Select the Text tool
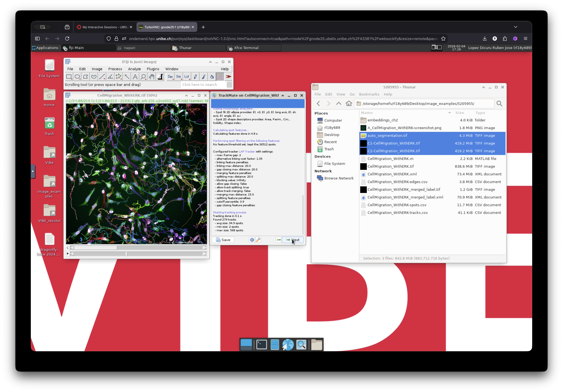Viewport: 563px width, 392px height. point(135,77)
